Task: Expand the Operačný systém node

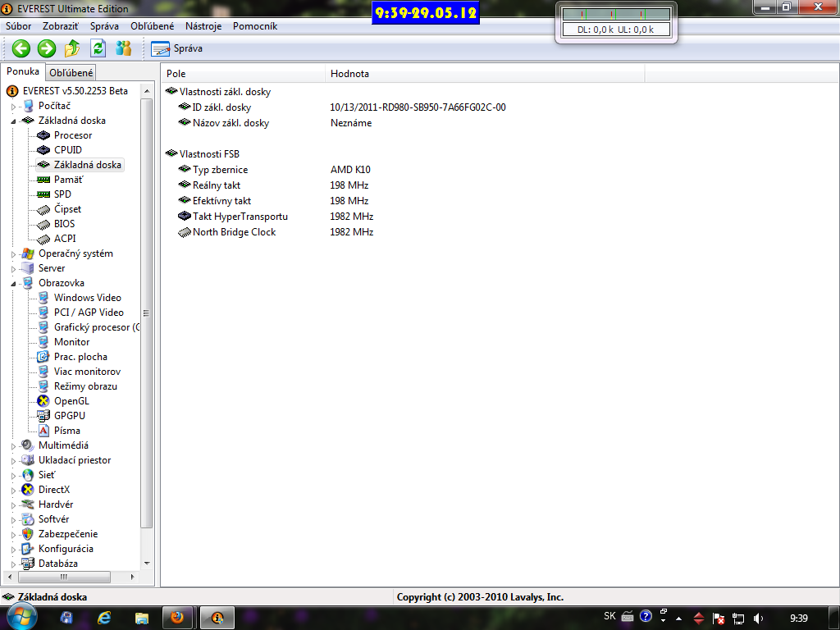Action: [x=13, y=254]
